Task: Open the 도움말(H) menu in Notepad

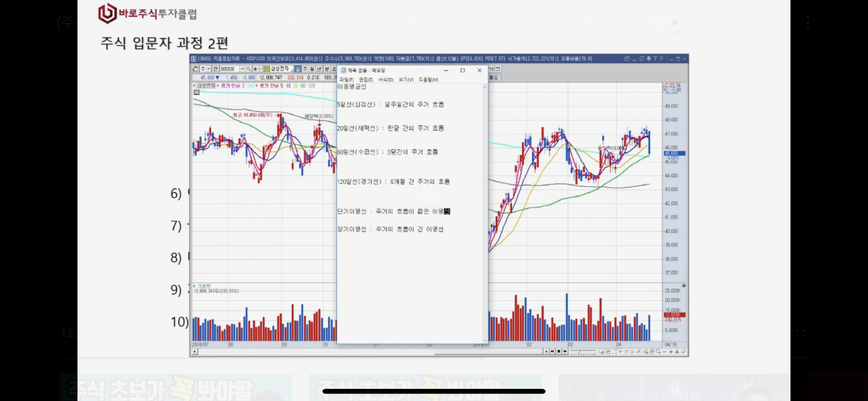Action: tap(429, 79)
